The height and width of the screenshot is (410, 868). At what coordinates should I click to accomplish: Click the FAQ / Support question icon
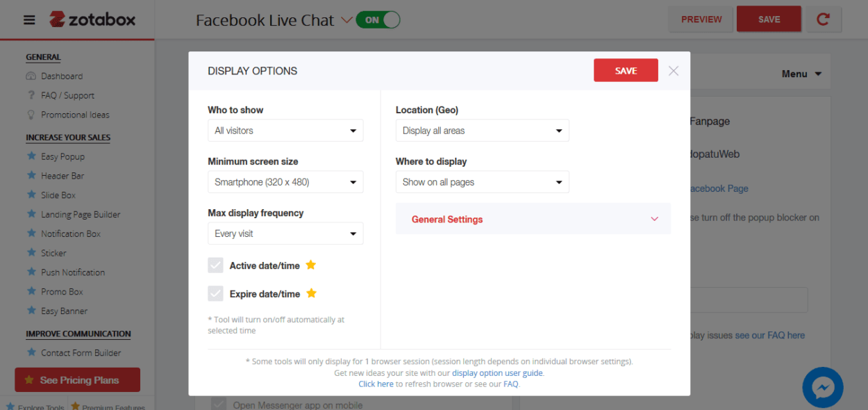coord(31,95)
